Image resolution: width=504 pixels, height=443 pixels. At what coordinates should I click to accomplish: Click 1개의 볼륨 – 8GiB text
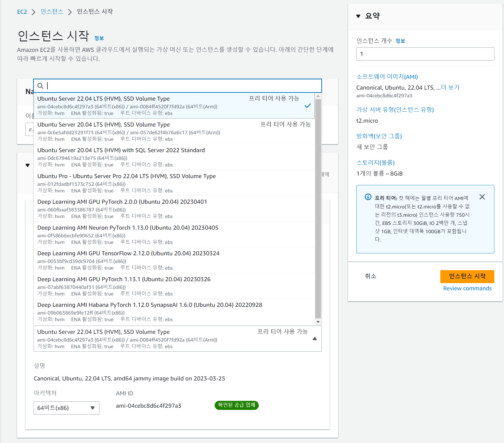point(379,173)
